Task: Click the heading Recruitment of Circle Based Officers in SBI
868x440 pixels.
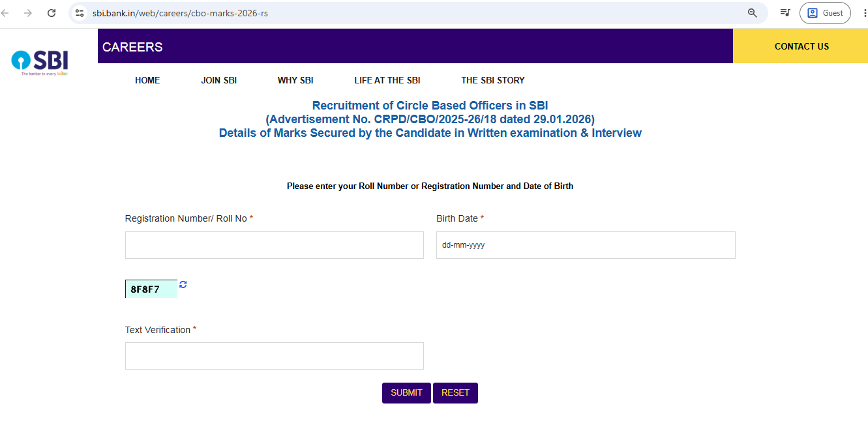Action: coord(430,106)
